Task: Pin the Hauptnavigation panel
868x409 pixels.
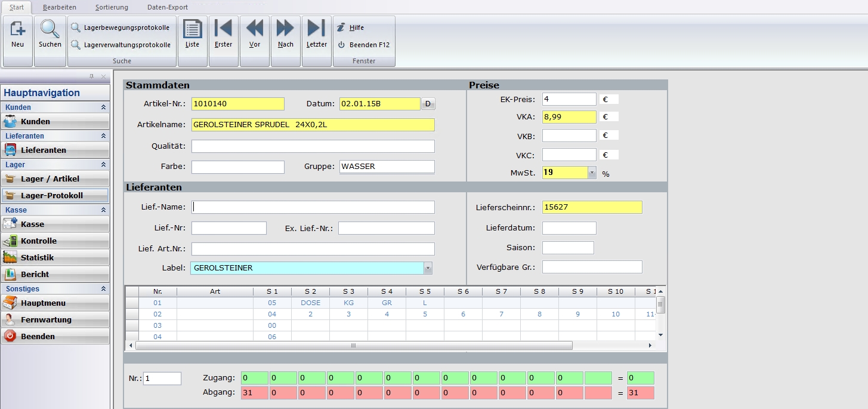Action: 92,76
